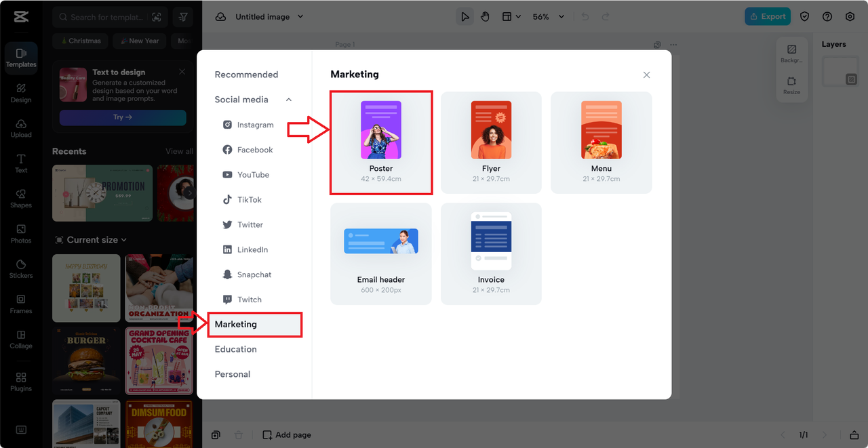This screenshot has width=868, height=448.
Task: Open the Templates sidebar panel
Action: tap(21, 58)
